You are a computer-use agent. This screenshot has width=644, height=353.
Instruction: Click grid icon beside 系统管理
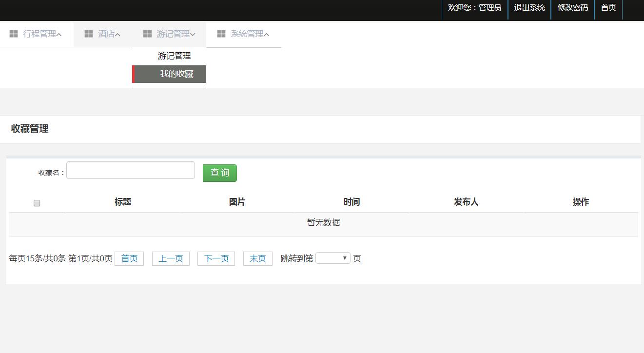tap(221, 34)
